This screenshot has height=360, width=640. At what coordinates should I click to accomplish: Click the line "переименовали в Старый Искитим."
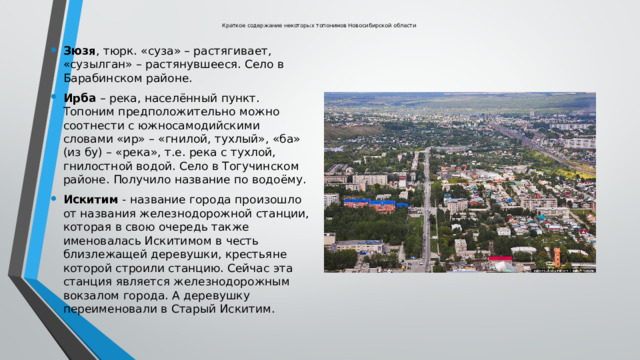(x=169, y=309)
